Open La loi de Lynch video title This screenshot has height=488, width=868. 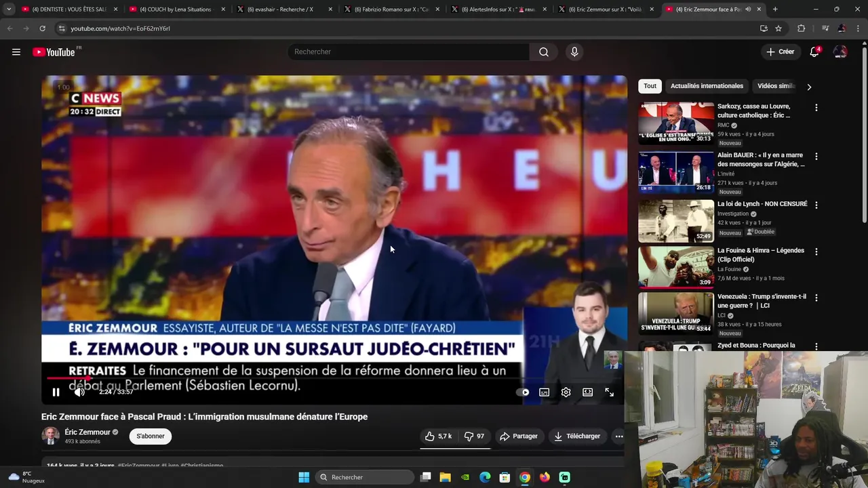pyautogui.click(x=762, y=204)
